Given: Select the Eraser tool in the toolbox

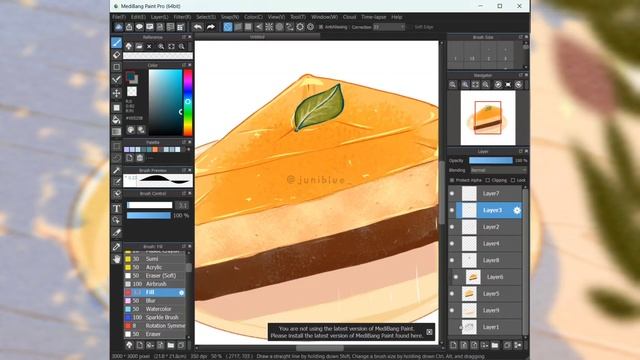Looking at the screenshot, I should coord(116,55).
